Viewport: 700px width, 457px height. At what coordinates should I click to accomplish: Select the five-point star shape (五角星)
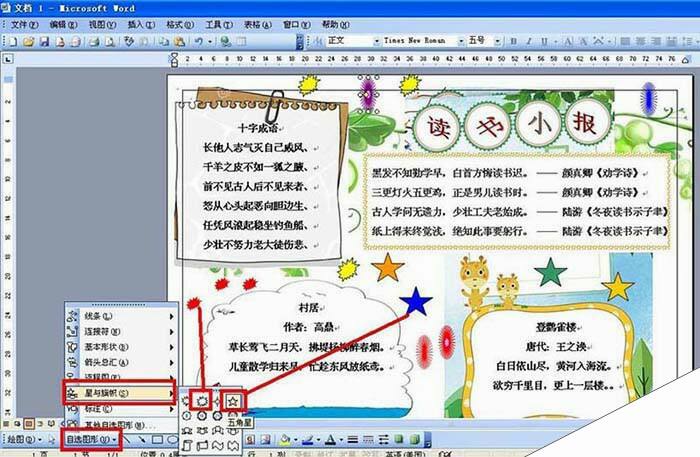(x=233, y=401)
